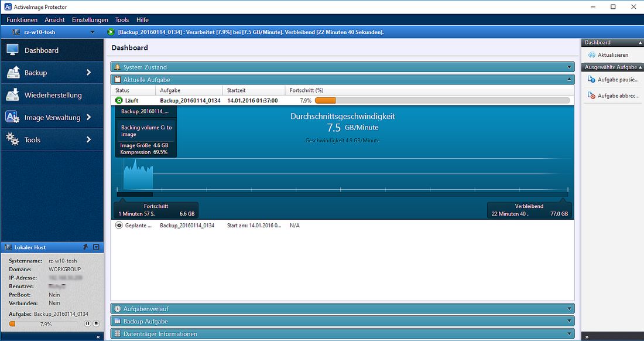Click the Aufgabe column header
Image resolution: width=644 pixels, height=341 pixels.
(189, 90)
